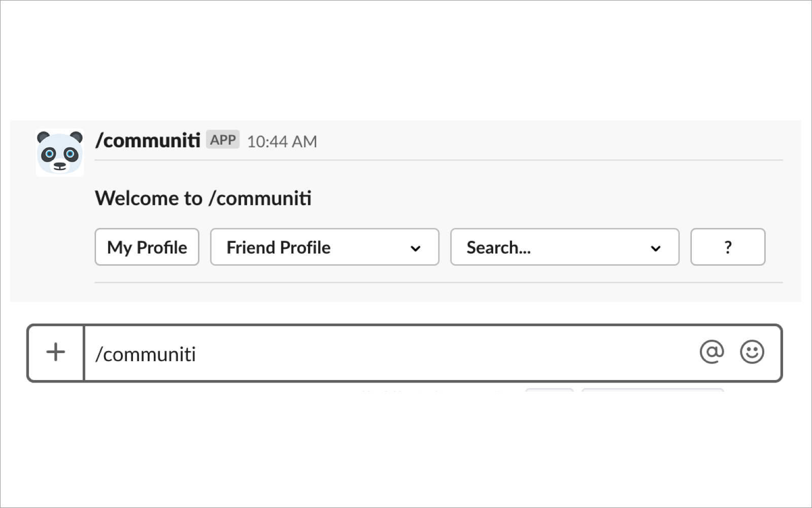Click empty space in the message input
The height and width of the screenshot is (508, 812).
click(431, 353)
